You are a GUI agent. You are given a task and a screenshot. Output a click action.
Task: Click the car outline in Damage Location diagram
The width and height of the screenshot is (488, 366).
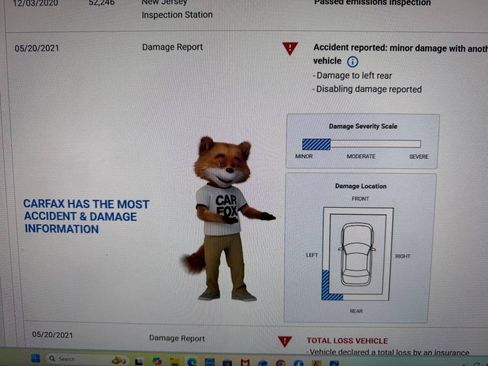point(357,255)
